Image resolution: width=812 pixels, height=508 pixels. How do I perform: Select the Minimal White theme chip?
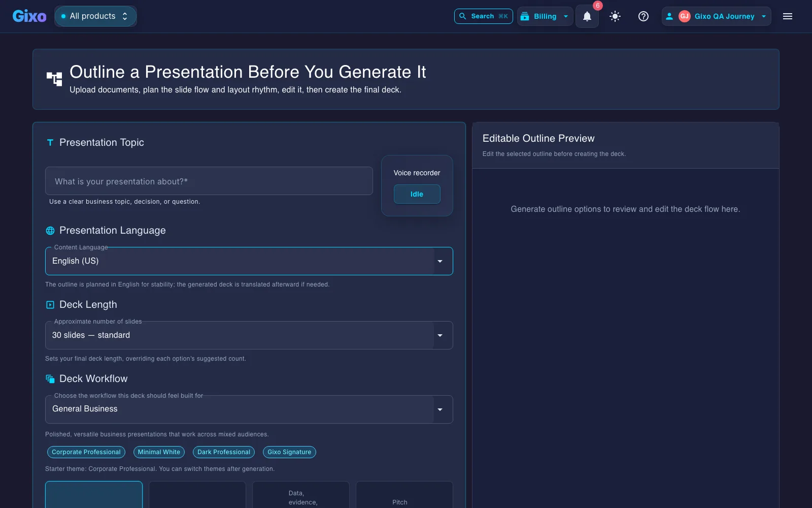(159, 452)
